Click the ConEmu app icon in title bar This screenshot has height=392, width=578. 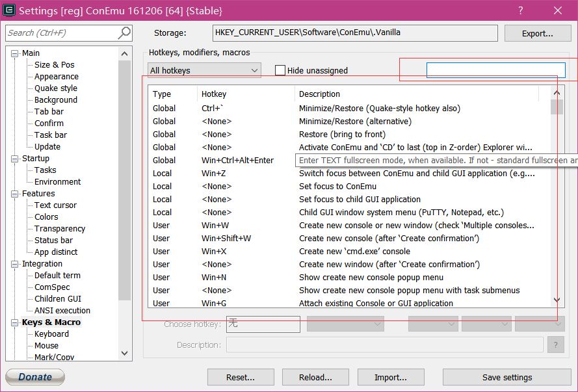click(x=8, y=10)
